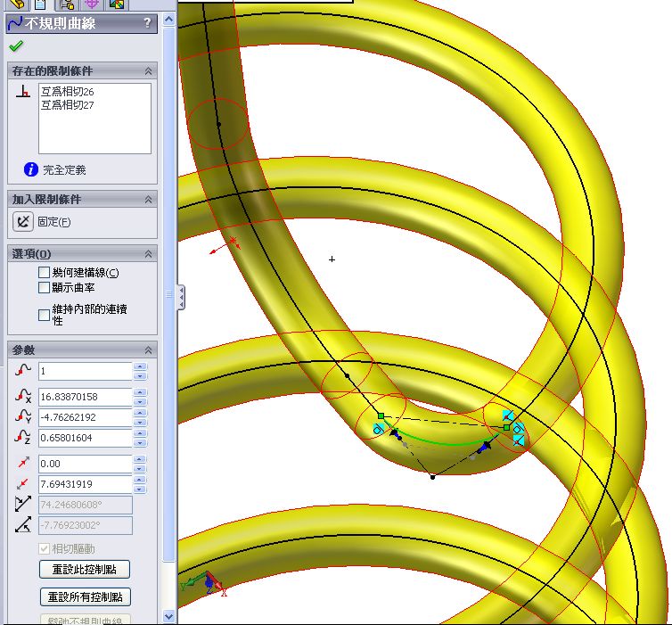Collapse the panel with splitter handle
672x625 pixels.
182,297
